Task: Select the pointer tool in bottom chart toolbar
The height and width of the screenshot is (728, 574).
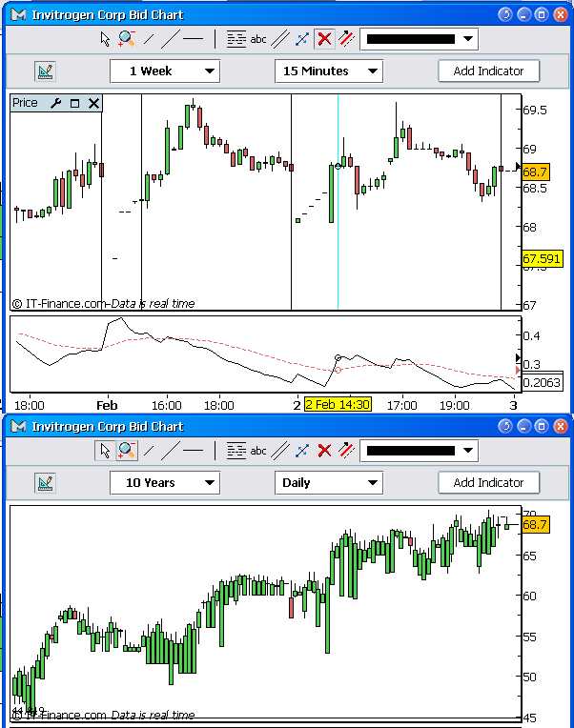Action: [105, 451]
